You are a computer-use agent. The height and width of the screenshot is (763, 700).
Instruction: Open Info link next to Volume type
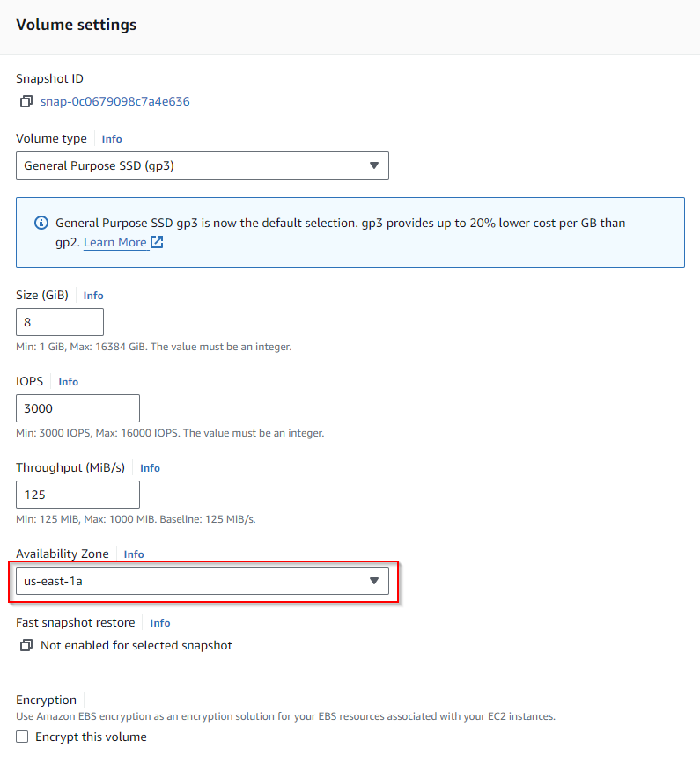coord(112,139)
